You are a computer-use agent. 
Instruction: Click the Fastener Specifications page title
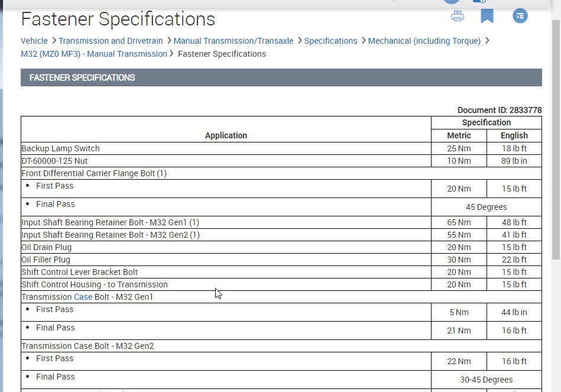tap(118, 19)
